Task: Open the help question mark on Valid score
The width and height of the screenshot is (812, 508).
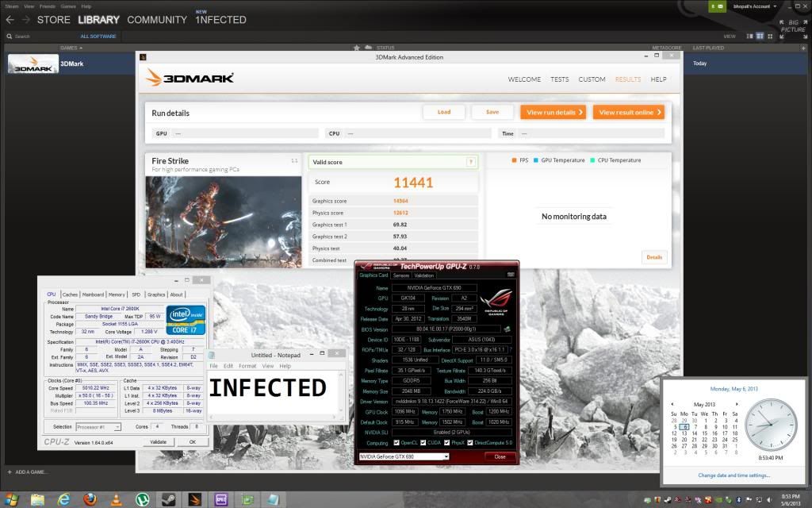Action: click(x=471, y=162)
